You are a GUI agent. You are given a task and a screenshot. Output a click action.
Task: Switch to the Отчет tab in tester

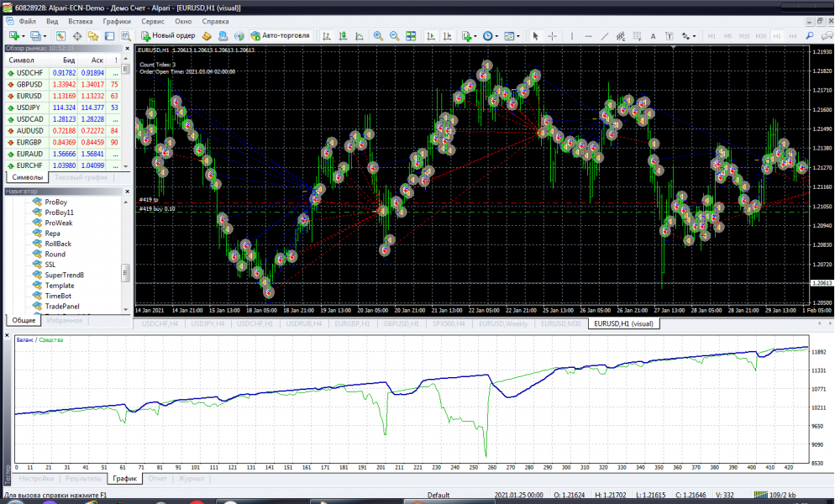tap(157, 479)
